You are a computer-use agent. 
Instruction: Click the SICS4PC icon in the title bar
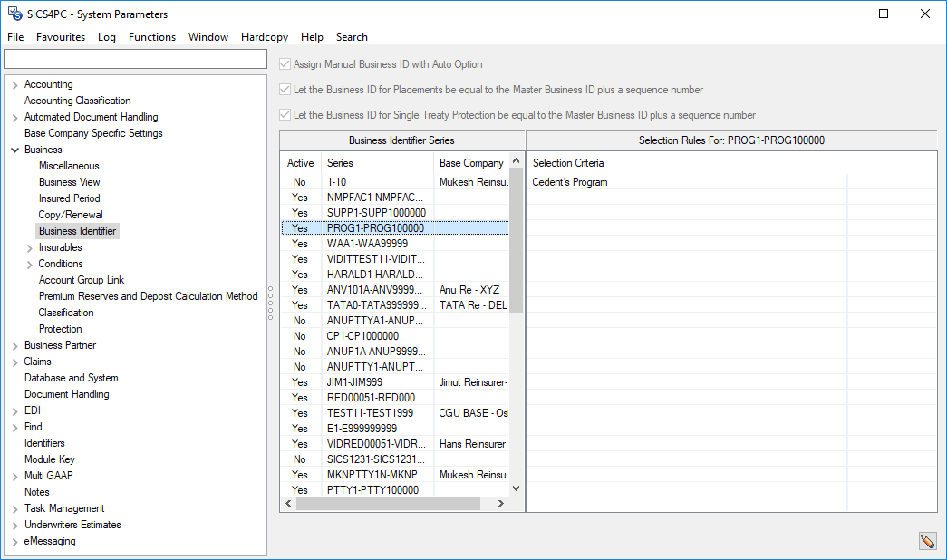[13, 14]
